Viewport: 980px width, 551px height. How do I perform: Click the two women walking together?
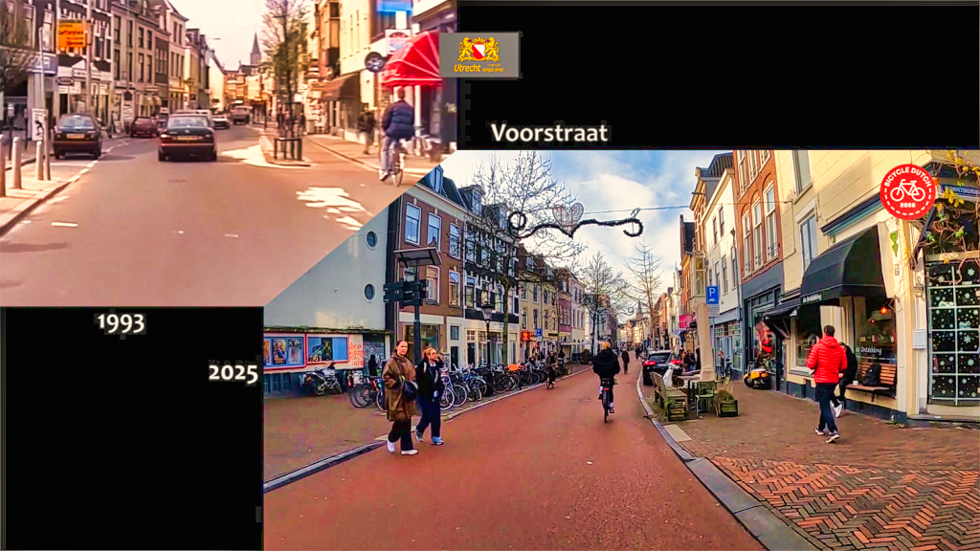click(413, 397)
